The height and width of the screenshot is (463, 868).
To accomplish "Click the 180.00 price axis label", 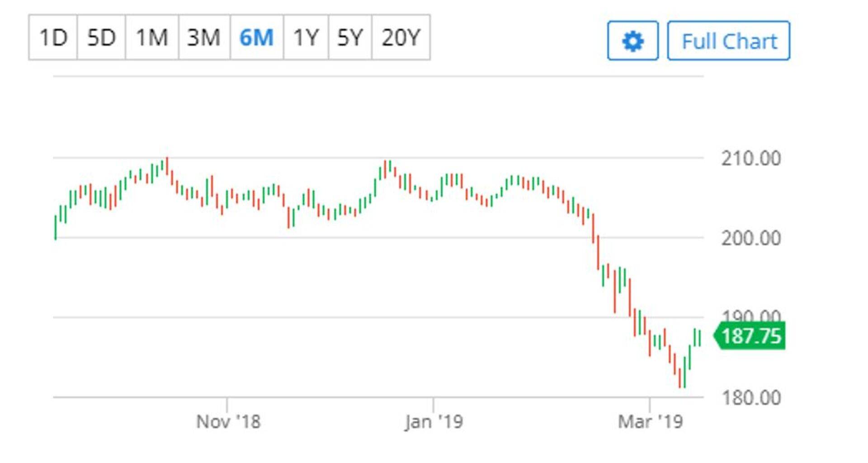I will tap(751, 398).
